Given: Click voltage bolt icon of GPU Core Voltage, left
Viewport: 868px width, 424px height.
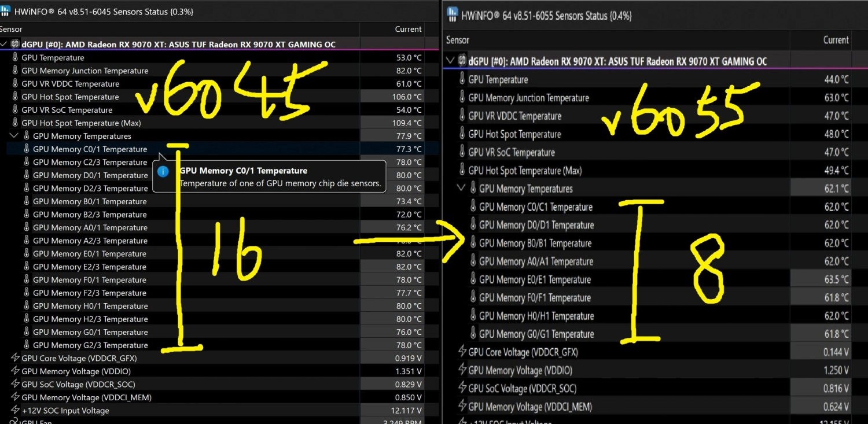Looking at the screenshot, I should coord(15,358).
